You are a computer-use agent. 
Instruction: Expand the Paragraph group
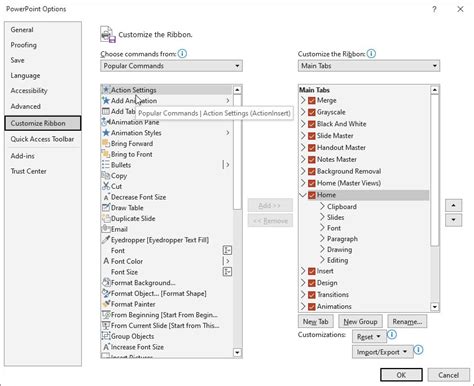tap(322, 239)
